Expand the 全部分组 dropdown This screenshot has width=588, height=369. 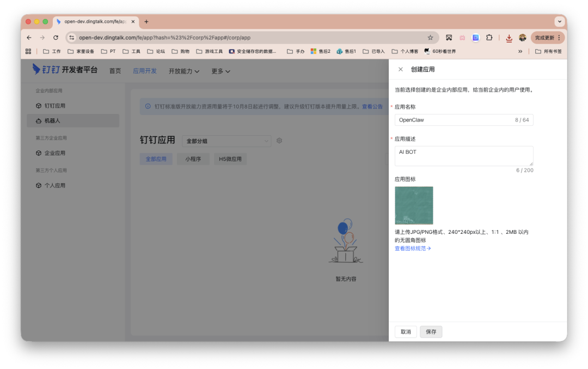[226, 141]
